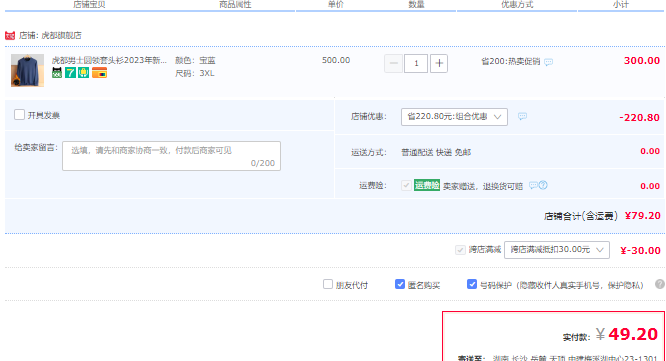Click the cross-store discount ¥-30.00
666x361 pixels.
641,251
